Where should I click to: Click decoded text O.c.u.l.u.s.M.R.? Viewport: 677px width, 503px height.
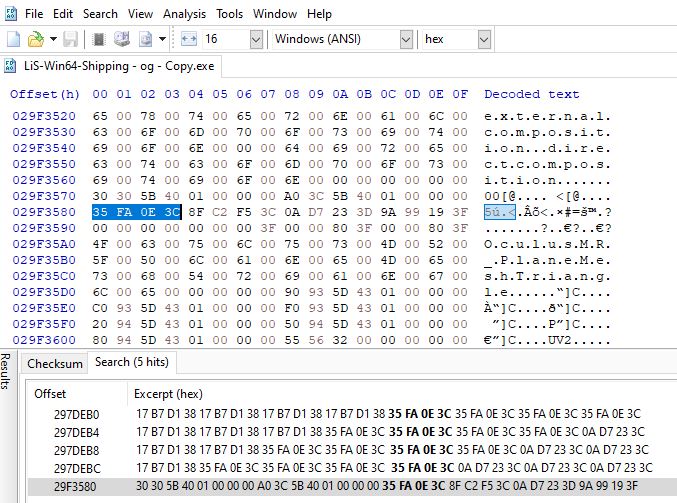[547, 244]
